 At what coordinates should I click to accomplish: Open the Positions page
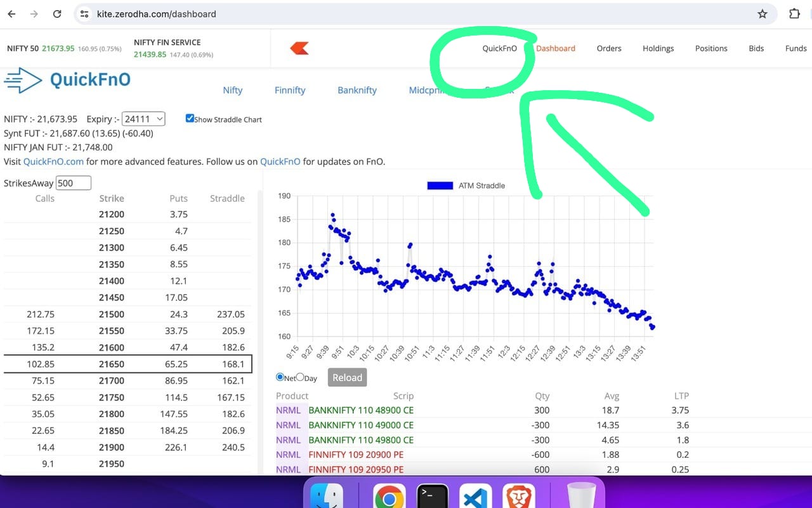pos(711,48)
